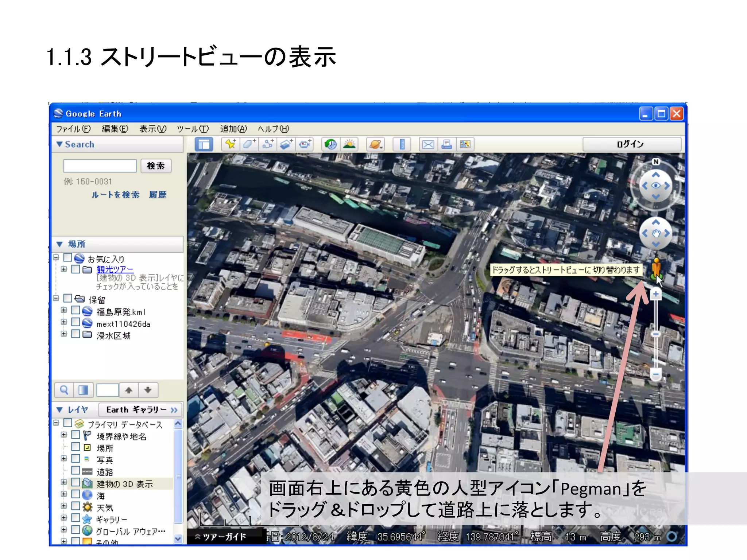Check the お気に入り checkbox
The image size is (747, 560).
(68, 258)
